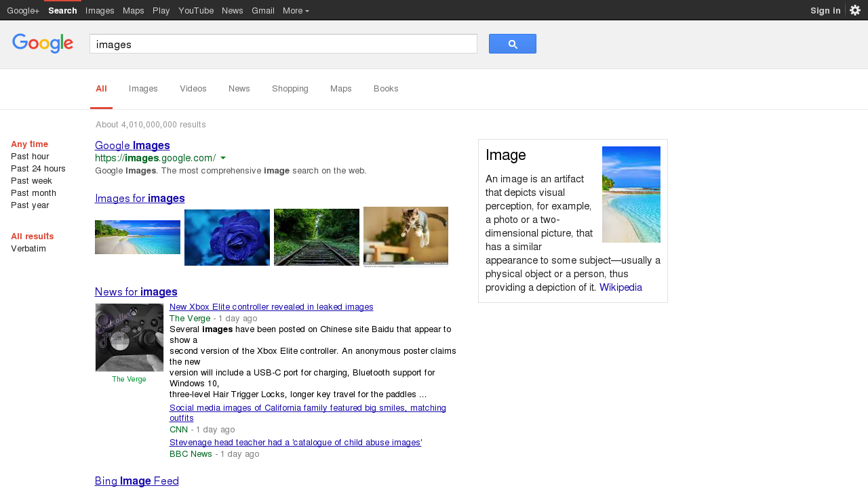Open Gmail in the top bar

[x=263, y=10]
